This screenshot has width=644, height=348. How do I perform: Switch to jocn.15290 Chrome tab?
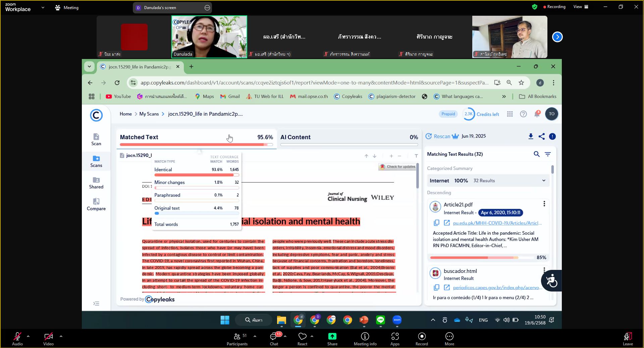(140, 67)
